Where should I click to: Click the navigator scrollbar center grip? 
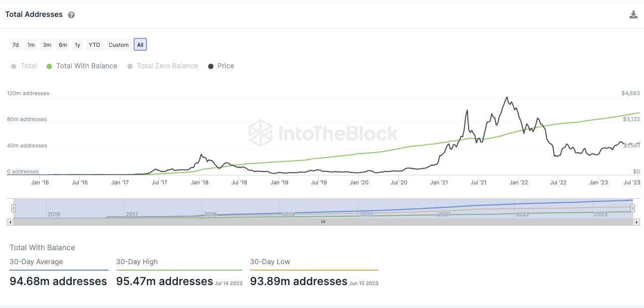[323, 222]
